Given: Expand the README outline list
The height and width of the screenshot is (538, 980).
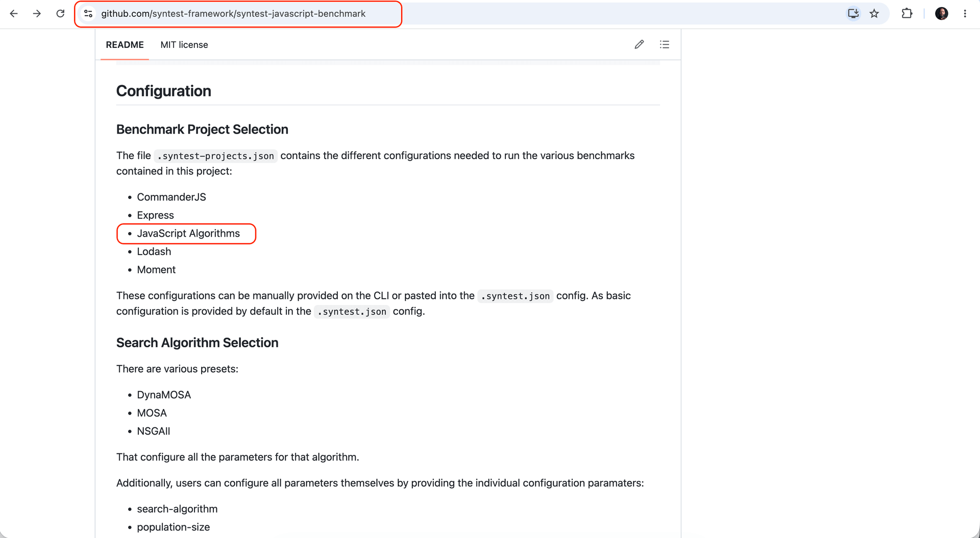Looking at the screenshot, I should 665,45.
